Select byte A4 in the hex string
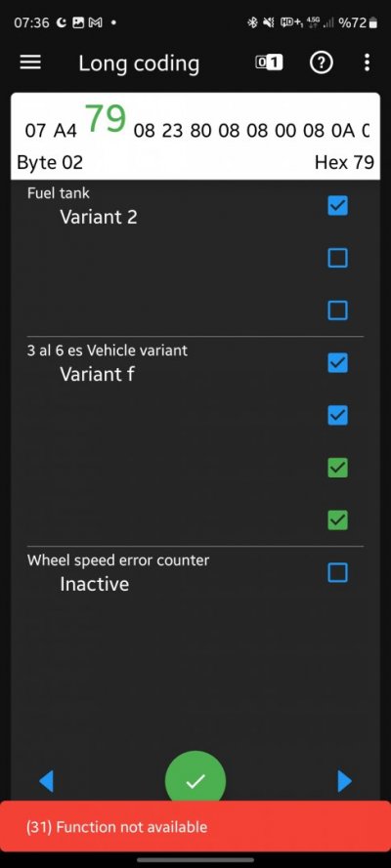The image size is (391, 868). click(x=65, y=131)
